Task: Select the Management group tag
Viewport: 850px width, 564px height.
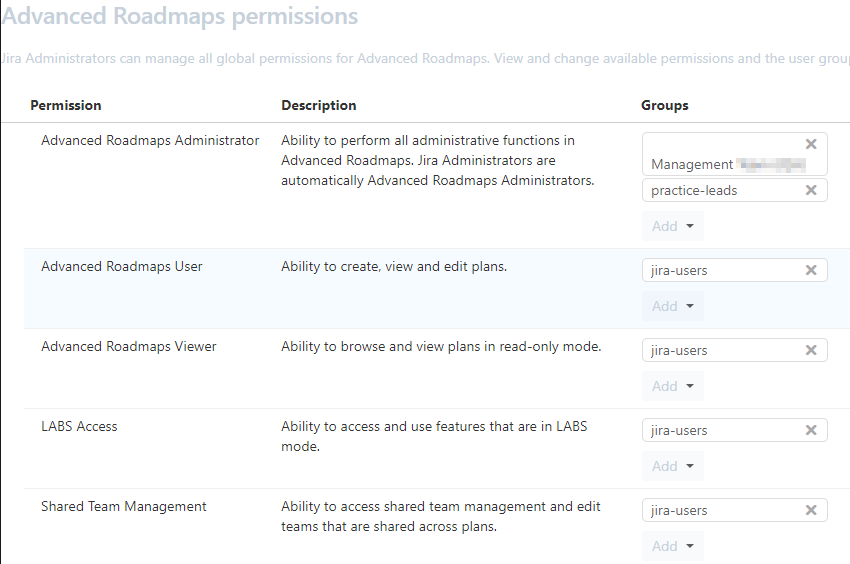Action: click(x=735, y=154)
